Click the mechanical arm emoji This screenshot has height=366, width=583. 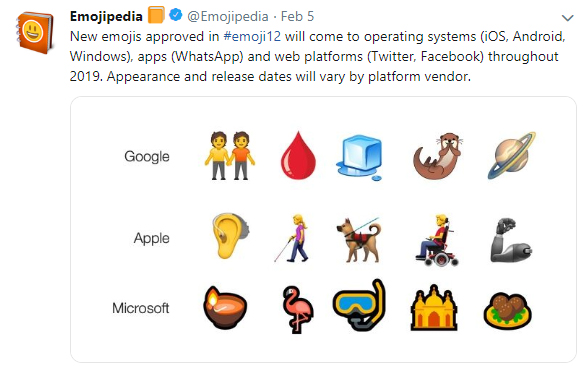511,240
